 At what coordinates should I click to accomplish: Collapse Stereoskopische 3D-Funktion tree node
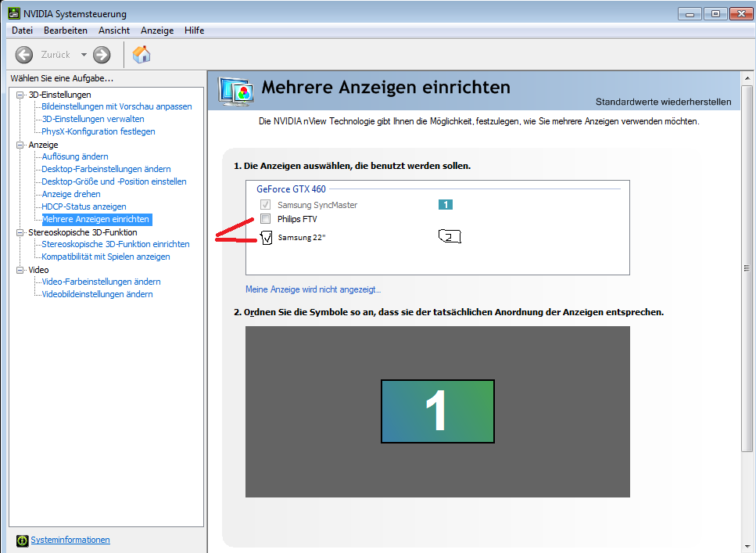pyautogui.click(x=20, y=232)
